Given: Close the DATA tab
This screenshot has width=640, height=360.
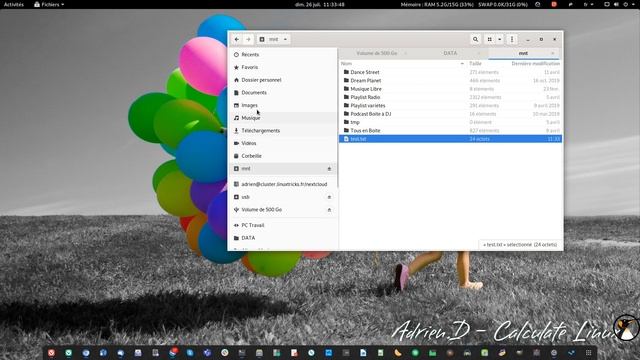Looking at the screenshot, I should pyautogui.click(x=479, y=53).
